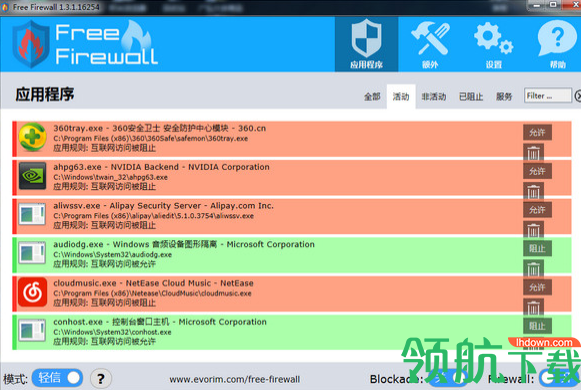Select the audiodg.exe program icon
Image resolution: width=581 pixels, height=390 pixels.
(33, 253)
